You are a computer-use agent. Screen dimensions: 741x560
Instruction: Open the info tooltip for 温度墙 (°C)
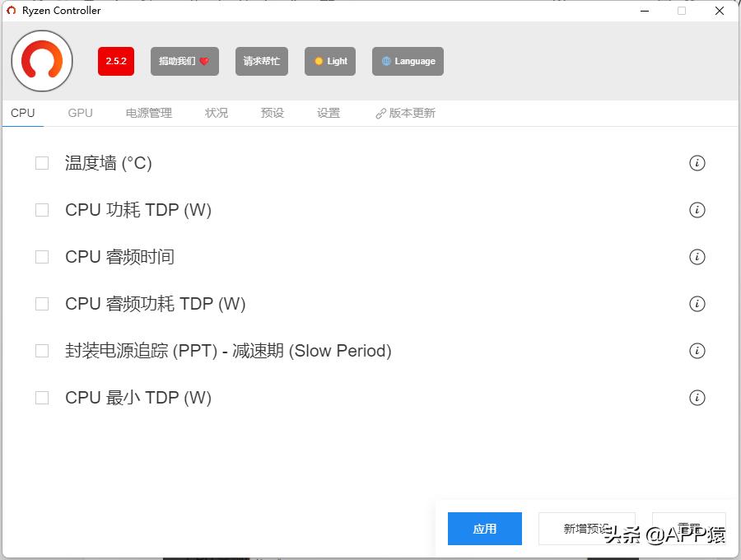click(x=697, y=163)
